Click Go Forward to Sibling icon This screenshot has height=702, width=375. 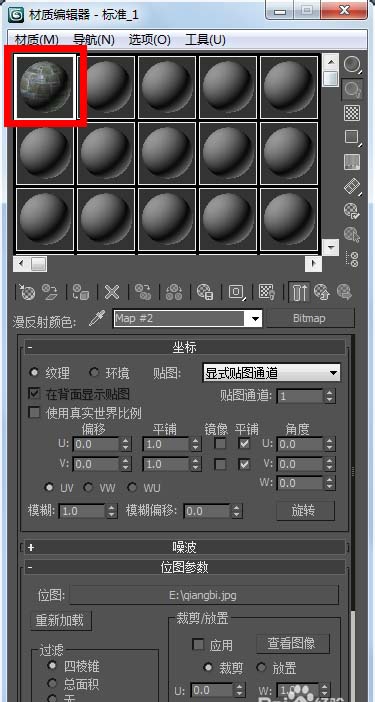click(x=344, y=292)
